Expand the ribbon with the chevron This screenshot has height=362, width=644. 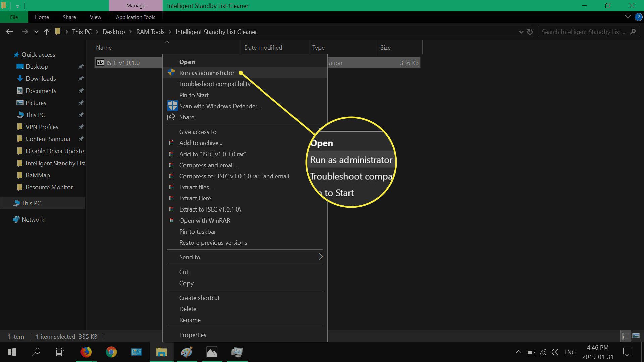pyautogui.click(x=628, y=17)
